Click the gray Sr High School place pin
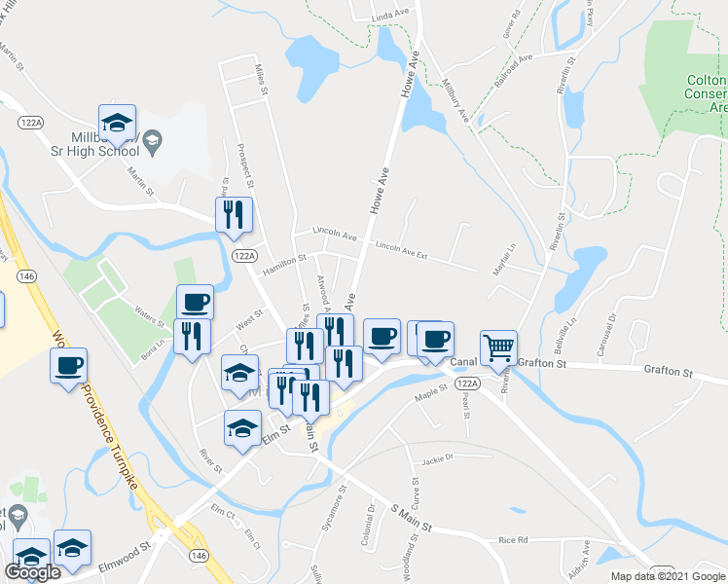 pos(152,142)
